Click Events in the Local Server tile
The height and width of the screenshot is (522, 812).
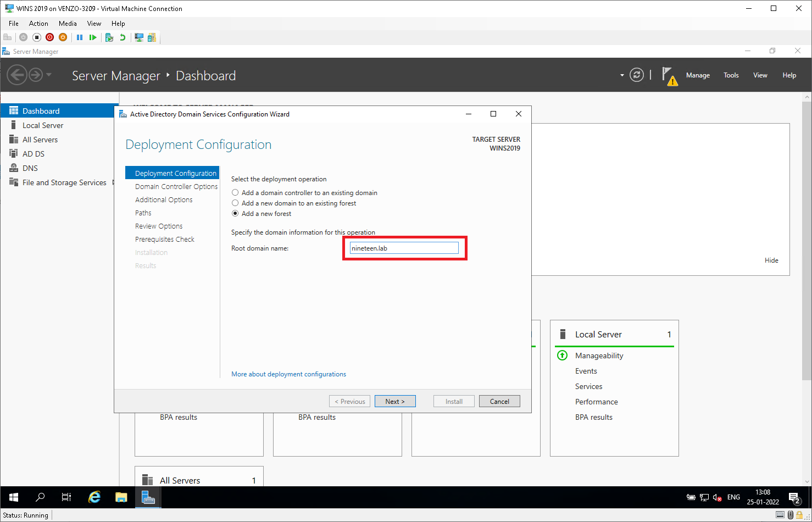[586, 371]
